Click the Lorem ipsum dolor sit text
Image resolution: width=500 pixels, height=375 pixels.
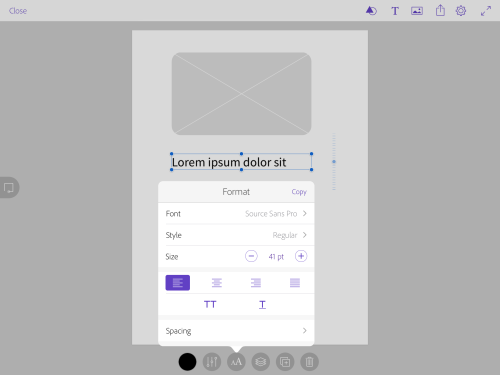coord(229,162)
